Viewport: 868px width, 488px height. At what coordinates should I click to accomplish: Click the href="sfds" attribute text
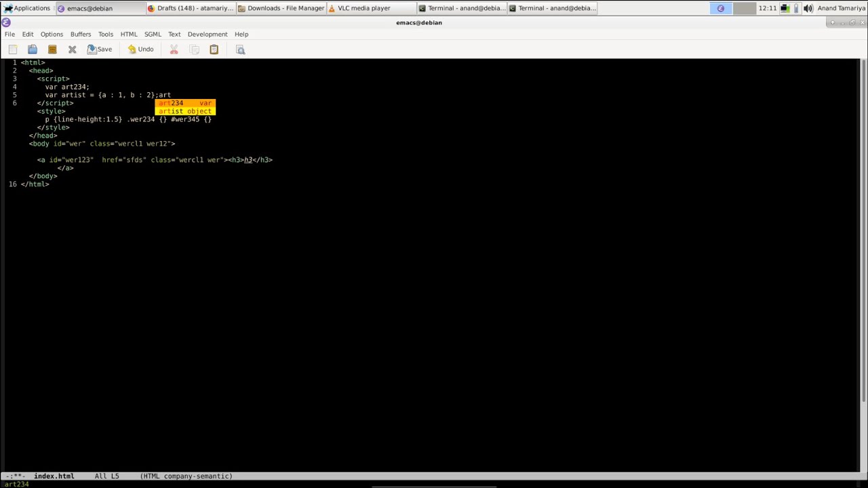tap(124, 160)
